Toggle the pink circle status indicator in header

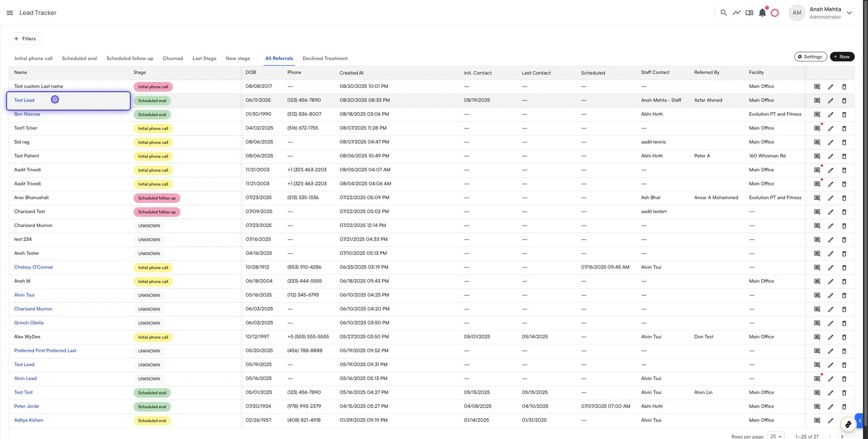pos(775,13)
